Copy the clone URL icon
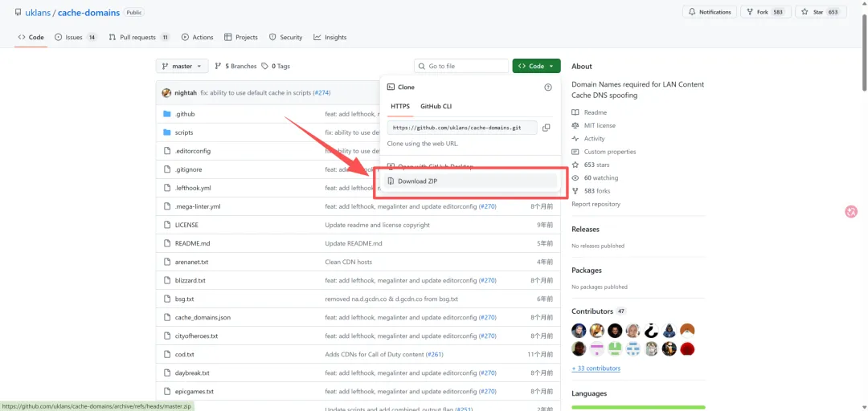This screenshot has width=868, height=411. tap(547, 128)
